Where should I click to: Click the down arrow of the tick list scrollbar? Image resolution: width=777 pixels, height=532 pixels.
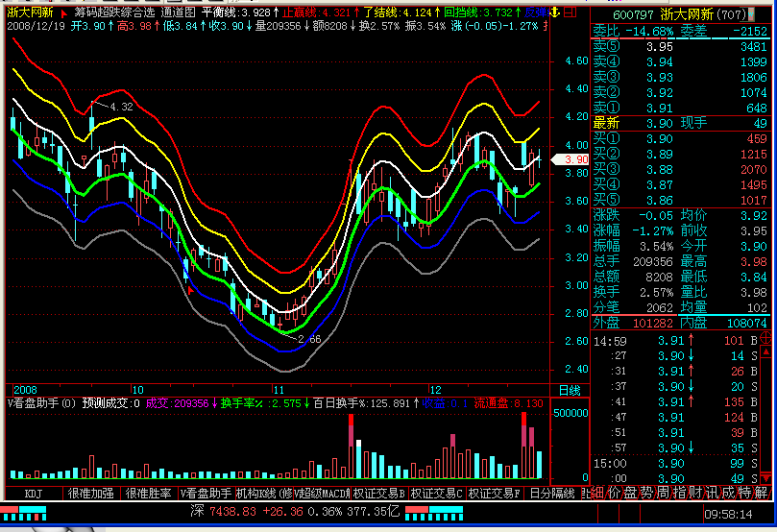pyautogui.click(x=765, y=478)
